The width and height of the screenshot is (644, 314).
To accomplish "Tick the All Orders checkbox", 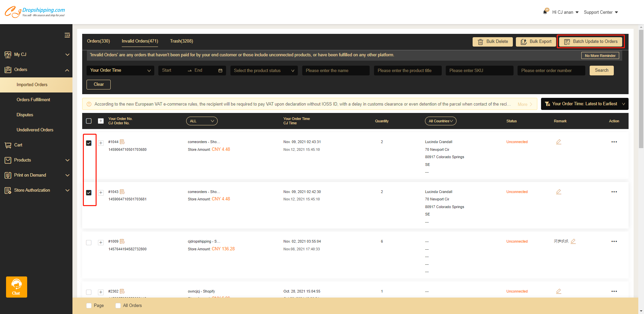I will 118,306.
